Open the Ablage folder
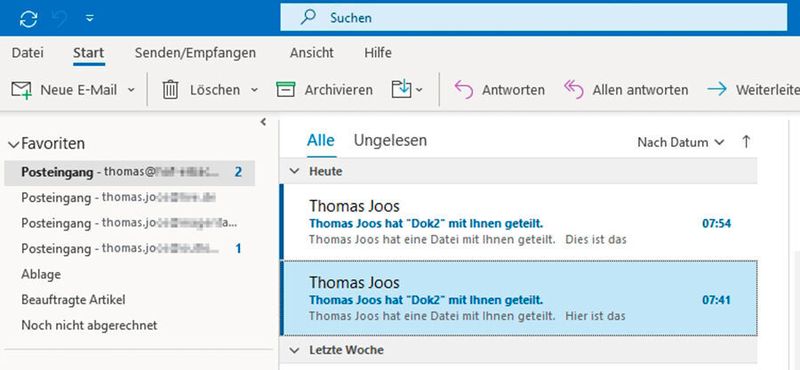Viewport: 800px width, 370px height. tap(41, 274)
